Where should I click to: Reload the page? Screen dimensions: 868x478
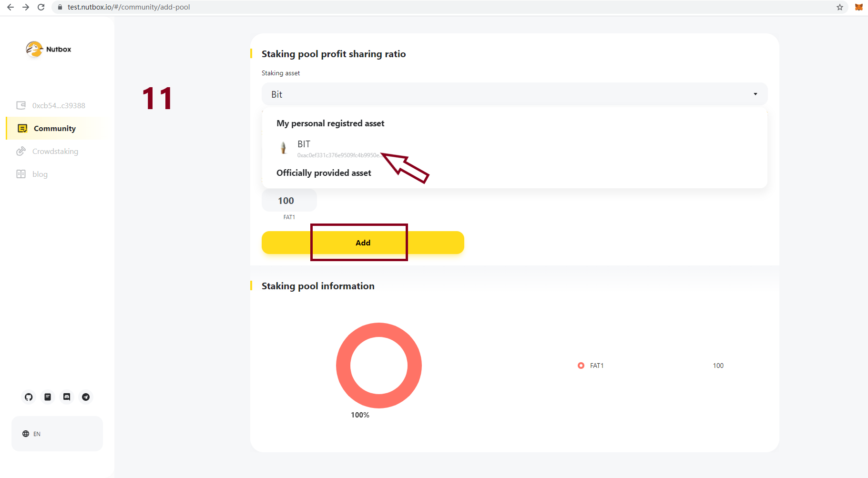(41, 7)
